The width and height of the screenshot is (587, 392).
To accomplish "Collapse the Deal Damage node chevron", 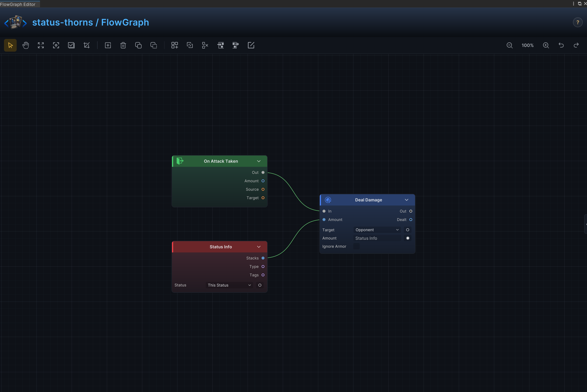I will (x=407, y=200).
